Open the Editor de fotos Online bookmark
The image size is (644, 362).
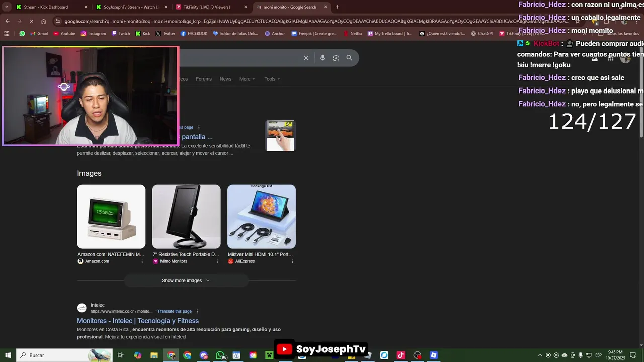point(235,34)
